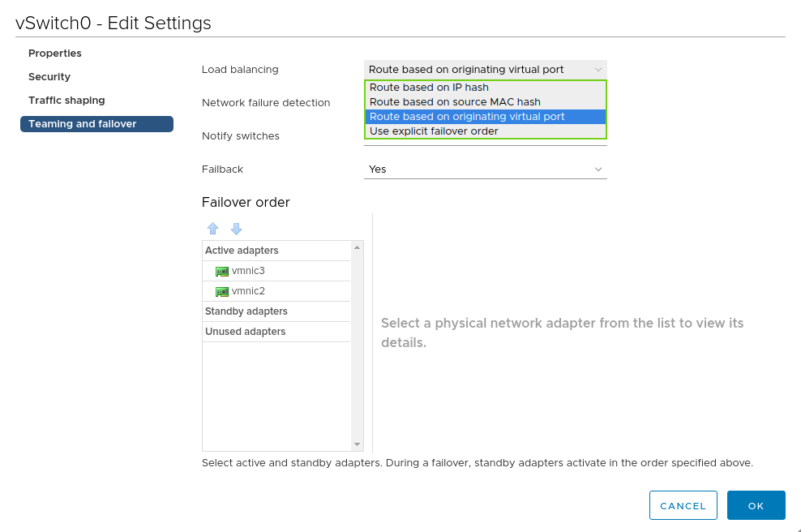Screen dimensions: 801x532
Task: Click the CANCEL button
Action: [683, 505]
